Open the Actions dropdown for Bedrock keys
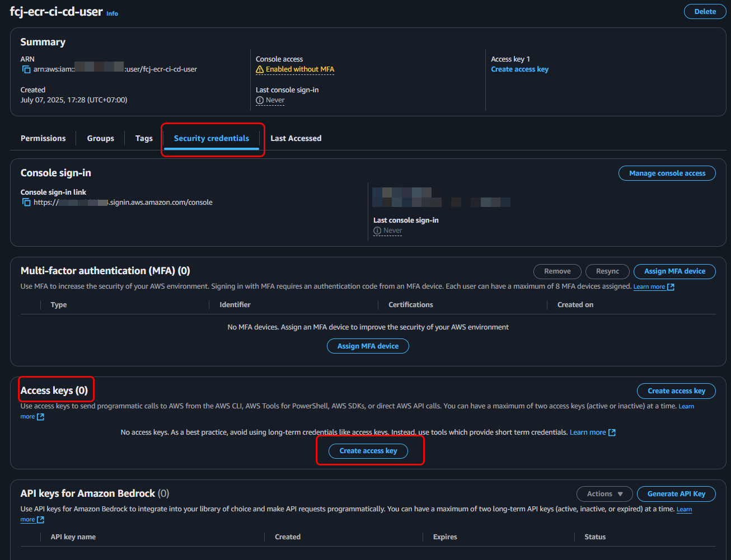 [x=605, y=494]
